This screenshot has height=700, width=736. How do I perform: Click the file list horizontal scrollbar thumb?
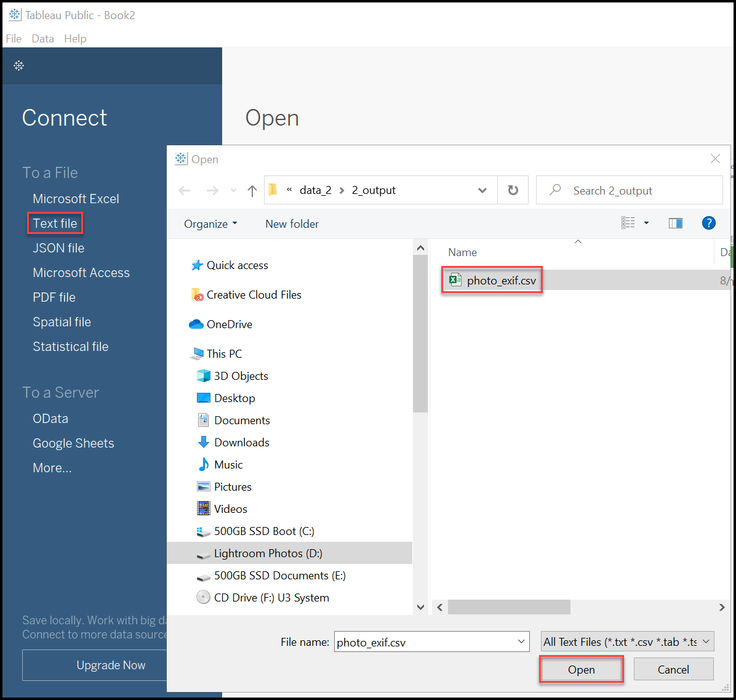click(509, 607)
